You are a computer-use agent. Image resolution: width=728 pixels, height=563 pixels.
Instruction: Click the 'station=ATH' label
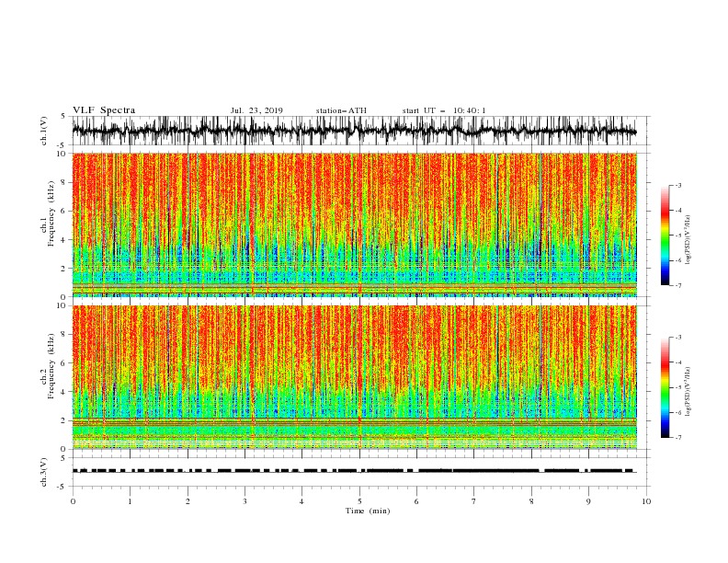pos(341,110)
